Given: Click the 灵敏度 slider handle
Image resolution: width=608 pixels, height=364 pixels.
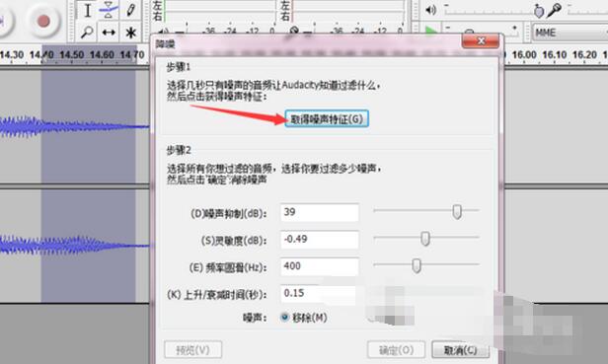Looking at the screenshot, I should click(425, 239).
